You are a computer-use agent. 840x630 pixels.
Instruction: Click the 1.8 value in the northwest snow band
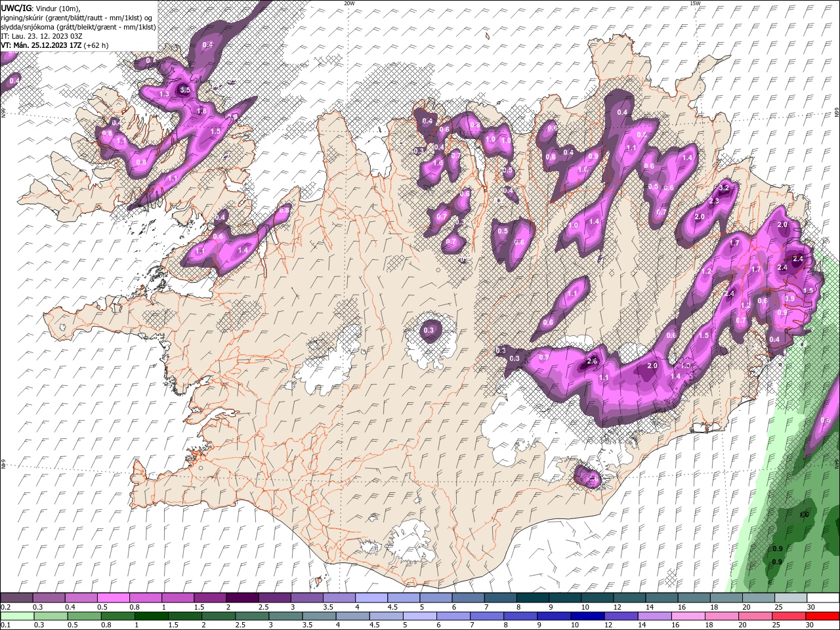click(x=201, y=111)
